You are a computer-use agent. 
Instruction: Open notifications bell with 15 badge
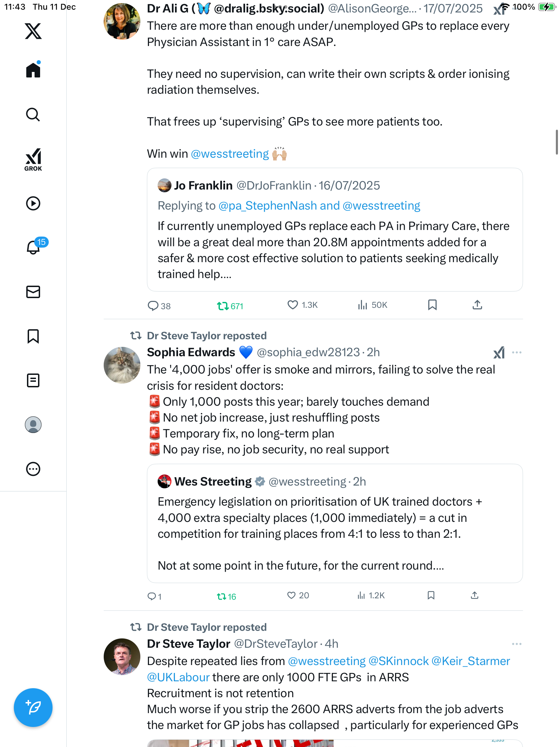(x=34, y=247)
